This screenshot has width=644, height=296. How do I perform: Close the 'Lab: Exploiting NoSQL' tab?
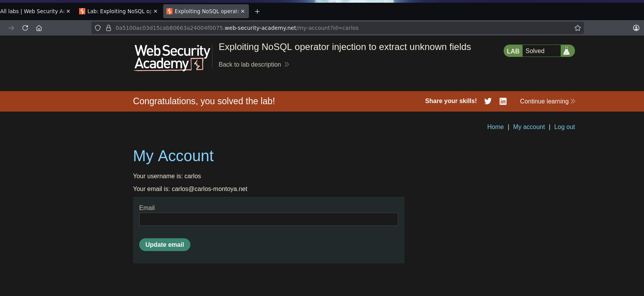coord(155,11)
